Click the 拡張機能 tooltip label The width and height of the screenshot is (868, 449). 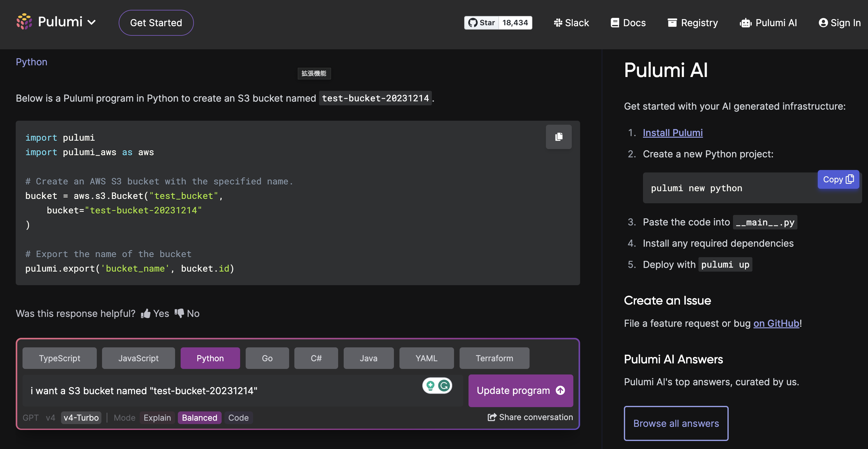314,73
